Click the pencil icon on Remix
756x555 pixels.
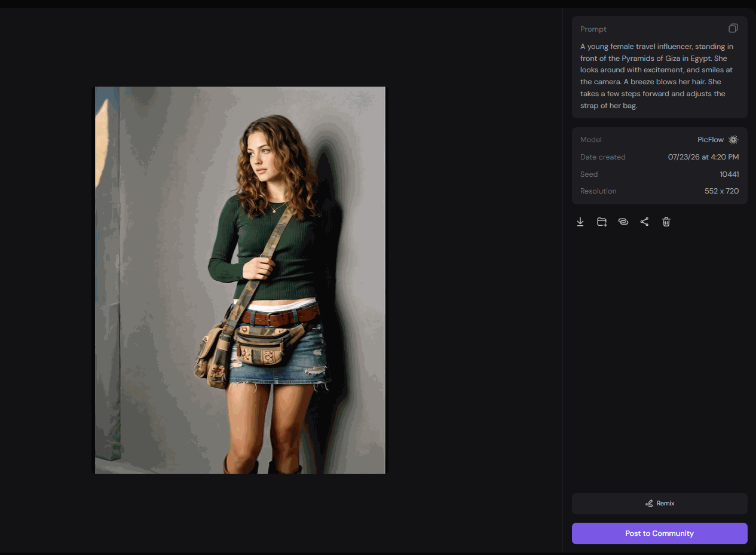pos(649,504)
